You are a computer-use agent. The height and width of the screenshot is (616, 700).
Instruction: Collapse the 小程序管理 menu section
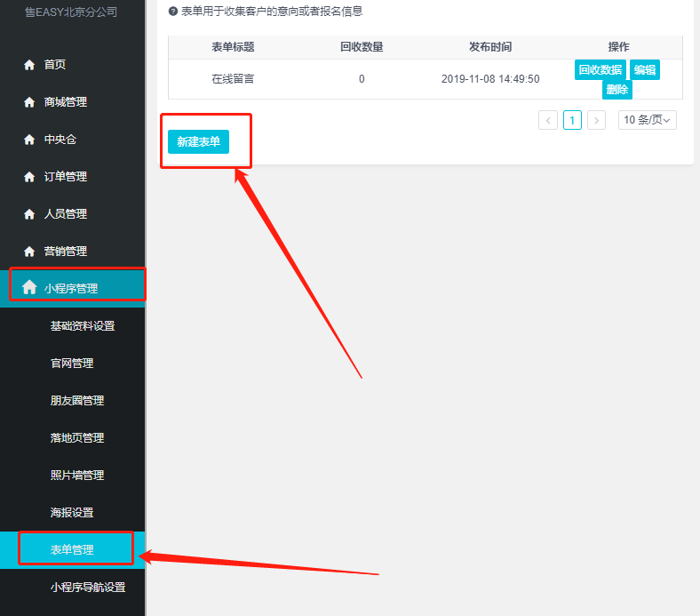[72, 289]
